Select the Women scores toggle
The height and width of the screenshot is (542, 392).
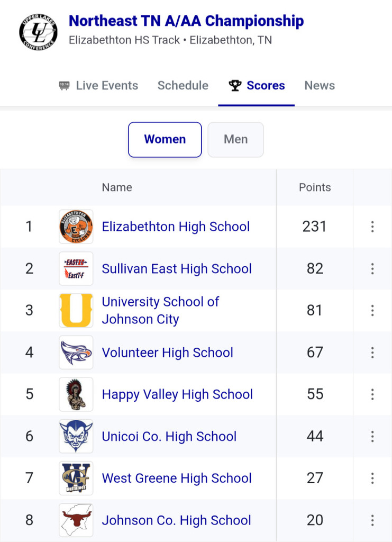click(165, 140)
